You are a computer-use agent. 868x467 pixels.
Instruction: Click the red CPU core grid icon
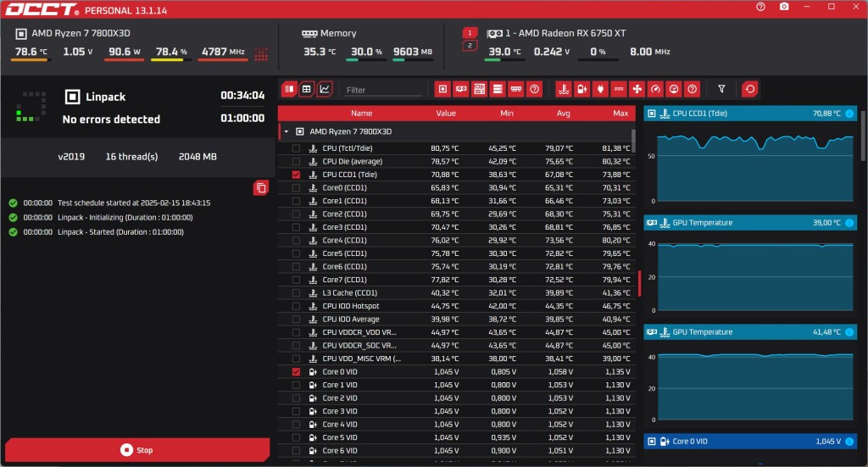click(x=261, y=54)
